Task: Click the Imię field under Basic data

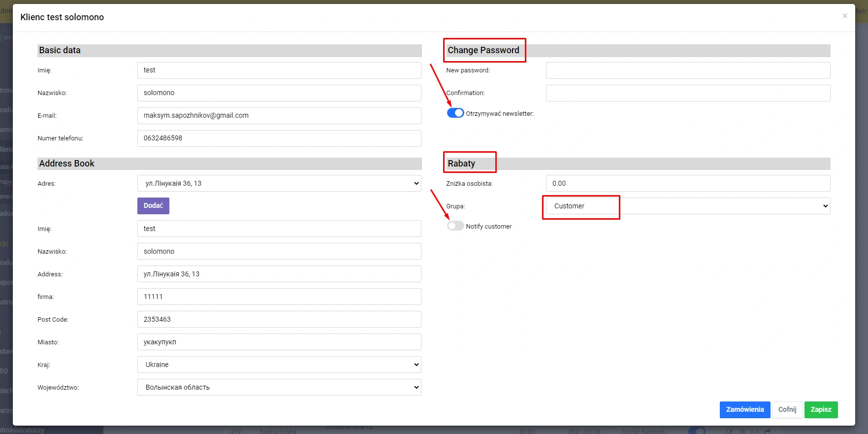Action: point(279,70)
